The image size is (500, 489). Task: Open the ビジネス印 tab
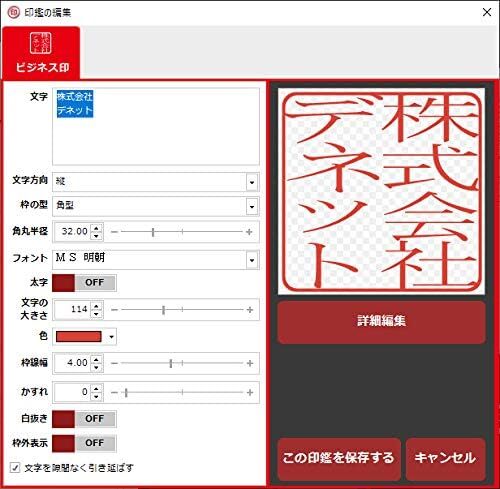point(41,53)
